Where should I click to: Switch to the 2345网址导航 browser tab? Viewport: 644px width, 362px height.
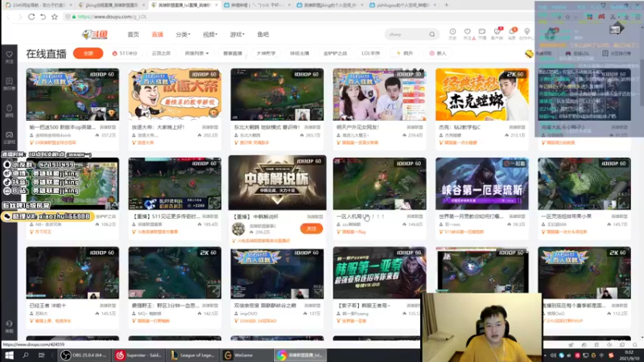[39, 5]
